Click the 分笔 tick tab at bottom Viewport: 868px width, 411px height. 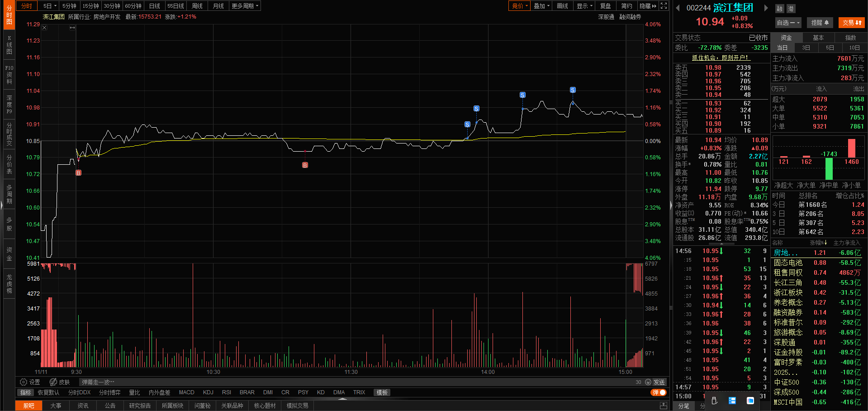(684, 406)
